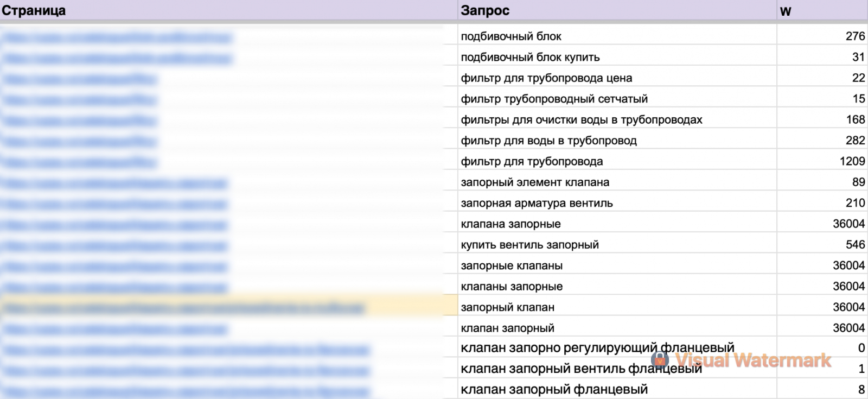The image size is (868, 399).
Task: Click 'фильтры для очистки воды в трубопроводах'
Action: click(581, 119)
